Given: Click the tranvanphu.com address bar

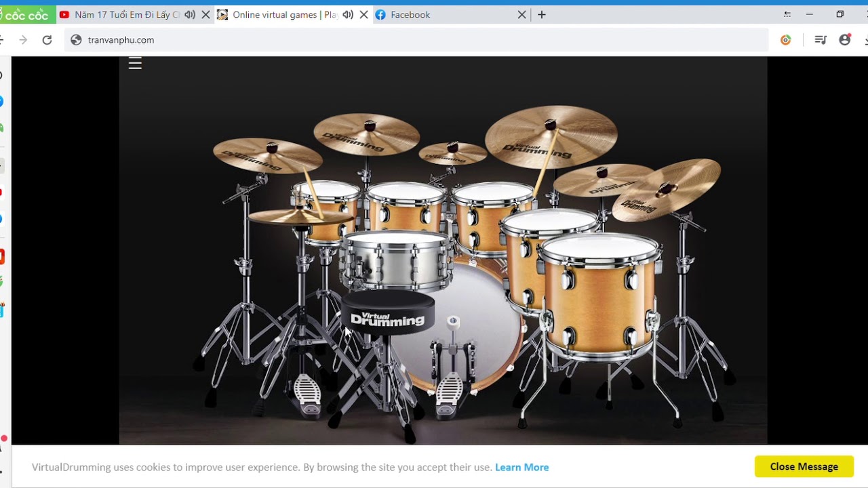Looking at the screenshot, I should [417, 40].
